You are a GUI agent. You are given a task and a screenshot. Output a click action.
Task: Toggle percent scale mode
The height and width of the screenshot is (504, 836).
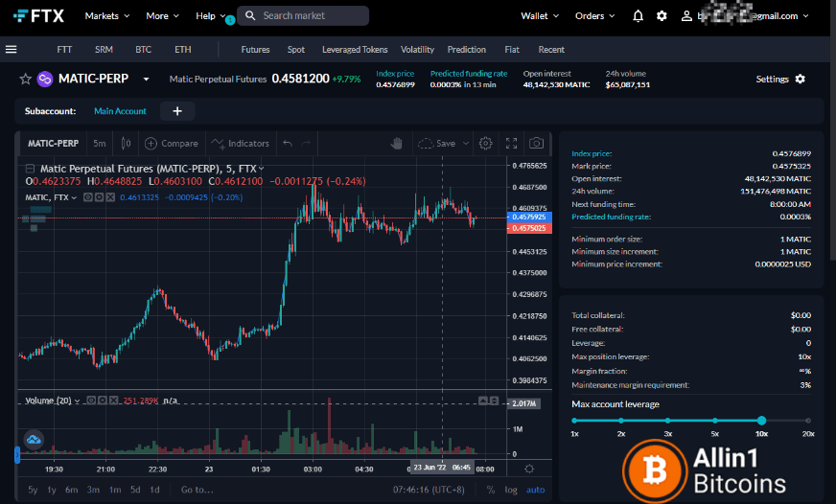[x=491, y=490]
